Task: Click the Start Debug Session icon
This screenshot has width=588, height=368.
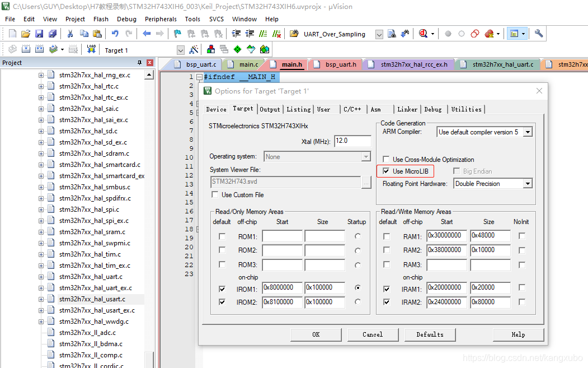Action: click(x=424, y=34)
